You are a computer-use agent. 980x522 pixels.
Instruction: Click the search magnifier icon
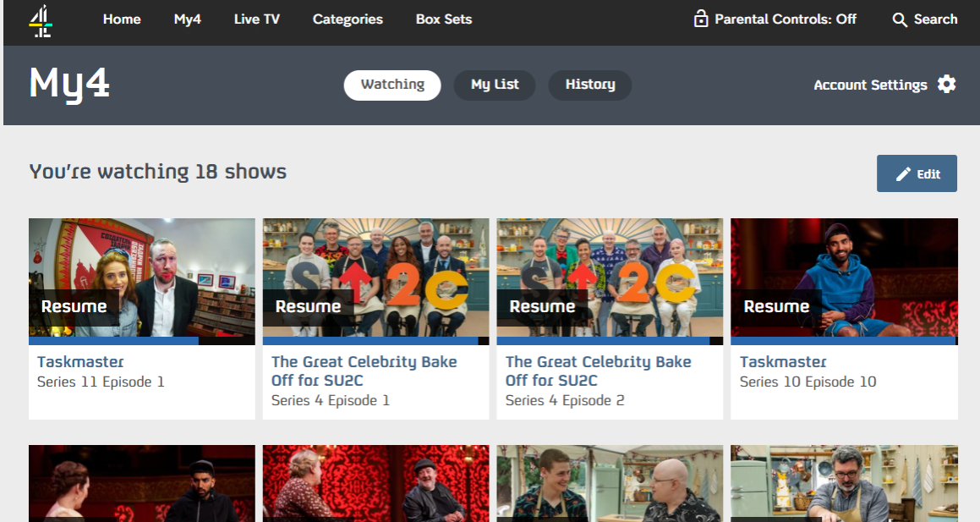point(900,20)
